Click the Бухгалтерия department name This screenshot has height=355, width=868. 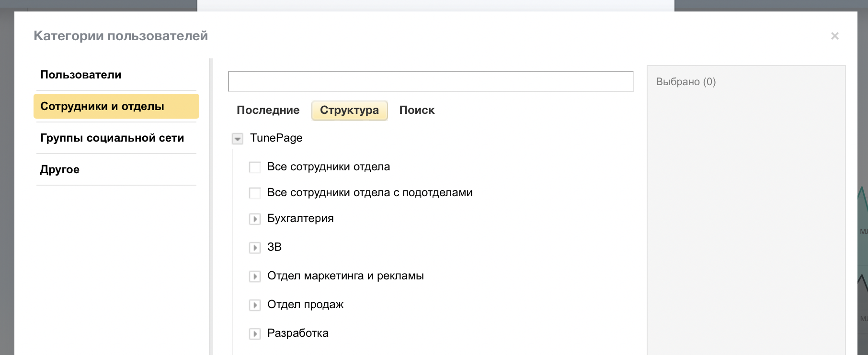tap(300, 219)
